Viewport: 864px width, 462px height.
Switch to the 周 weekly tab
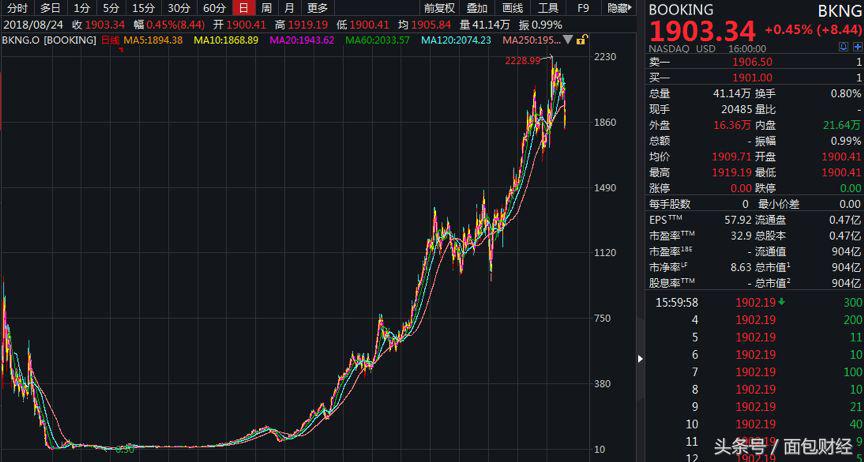click(x=266, y=8)
